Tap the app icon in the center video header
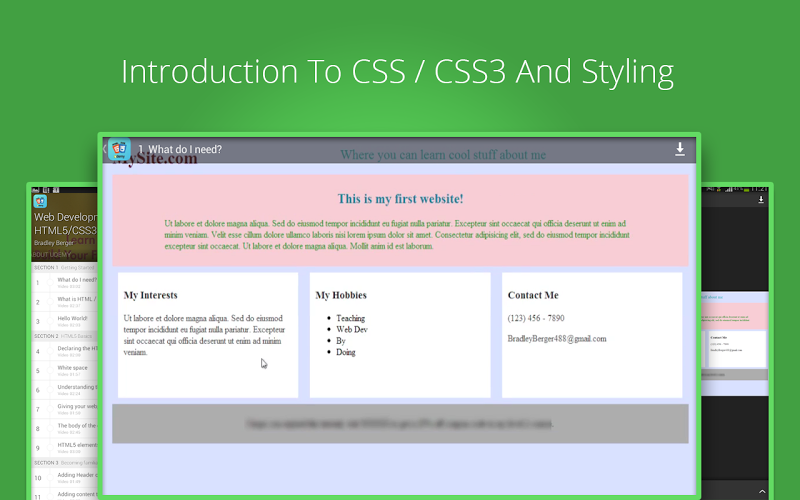 [x=119, y=149]
